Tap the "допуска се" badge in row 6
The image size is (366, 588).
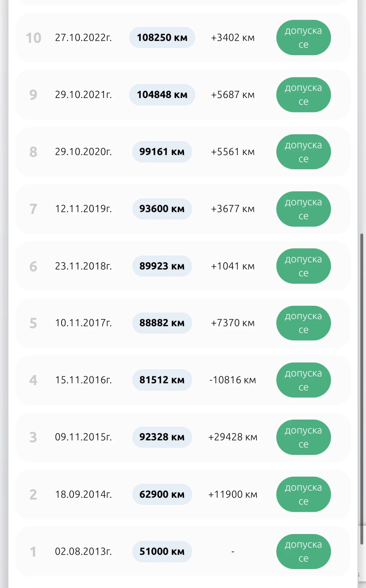[303, 266]
